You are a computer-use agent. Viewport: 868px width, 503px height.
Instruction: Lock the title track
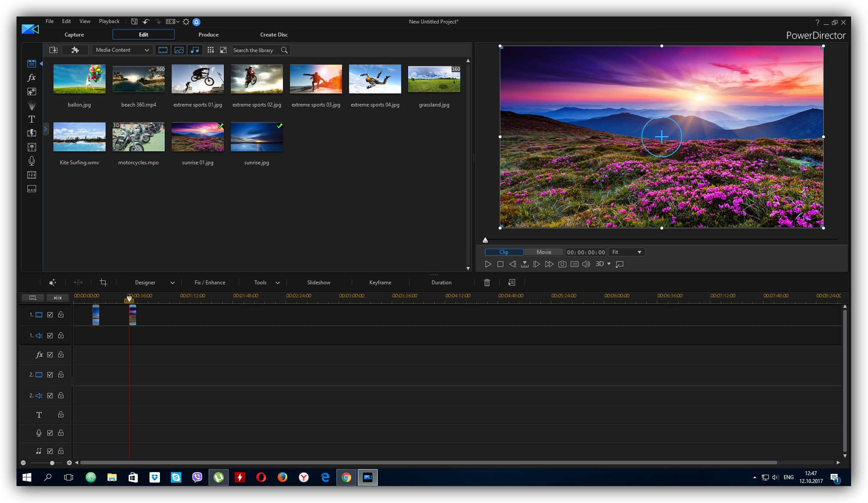61,415
